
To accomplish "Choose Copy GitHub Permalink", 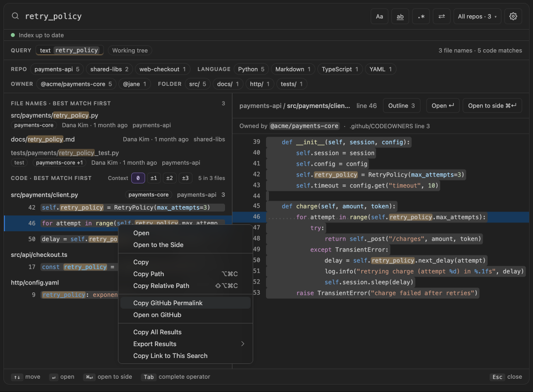I will tap(185, 303).
